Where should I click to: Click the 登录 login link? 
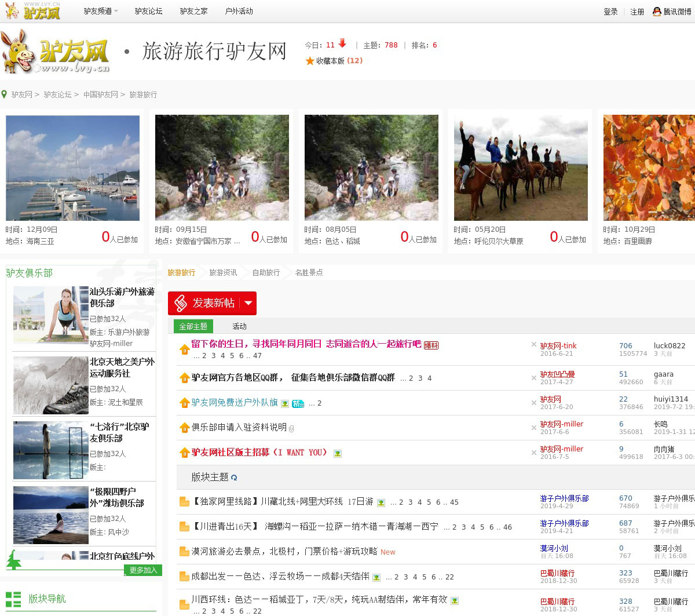click(610, 12)
